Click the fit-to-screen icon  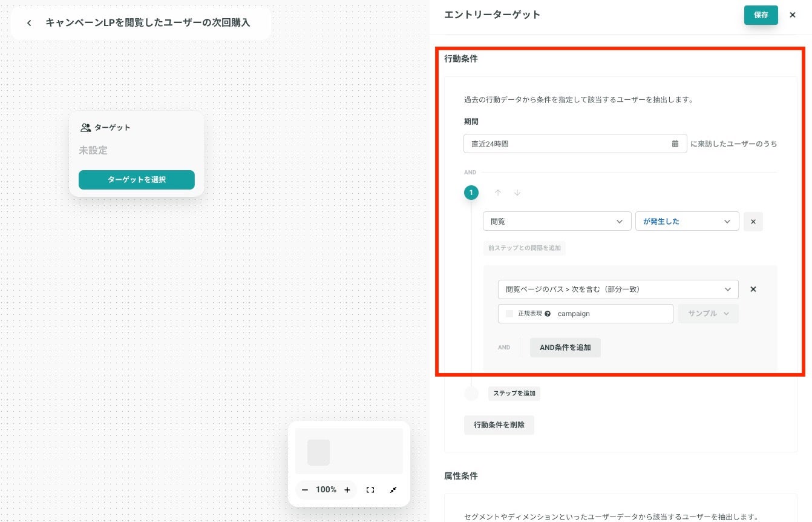(370, 490)
